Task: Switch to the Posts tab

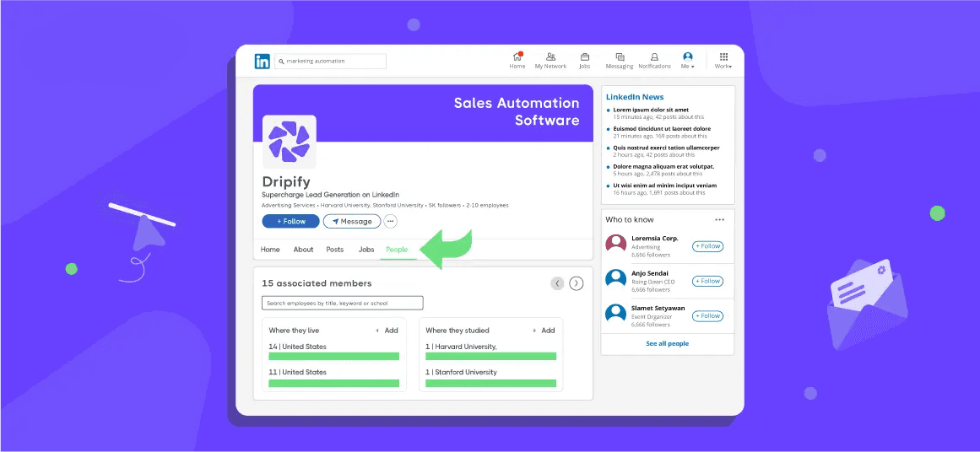Action: click(335, 249)
